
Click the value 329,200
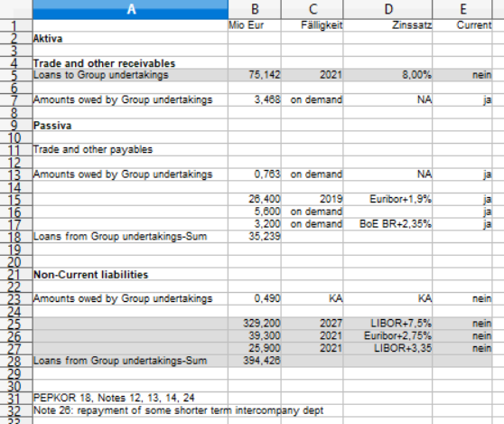[255, 324]
